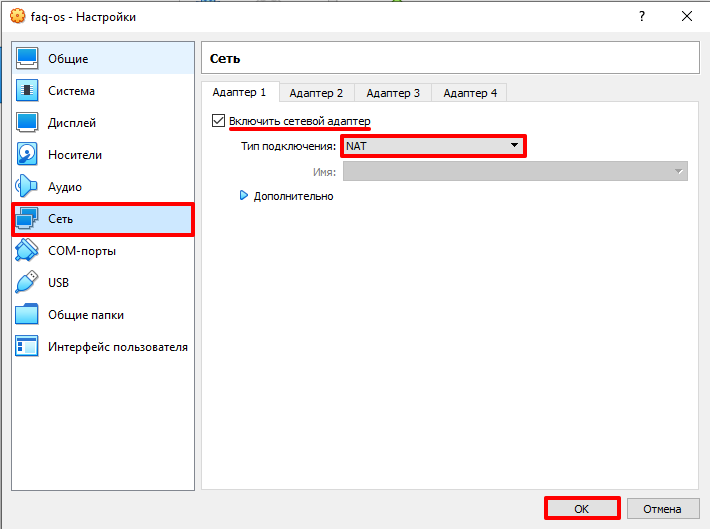This screenshot has height=529, width=710.
Task: Select the Сеть category label
Action: (60, 219)
